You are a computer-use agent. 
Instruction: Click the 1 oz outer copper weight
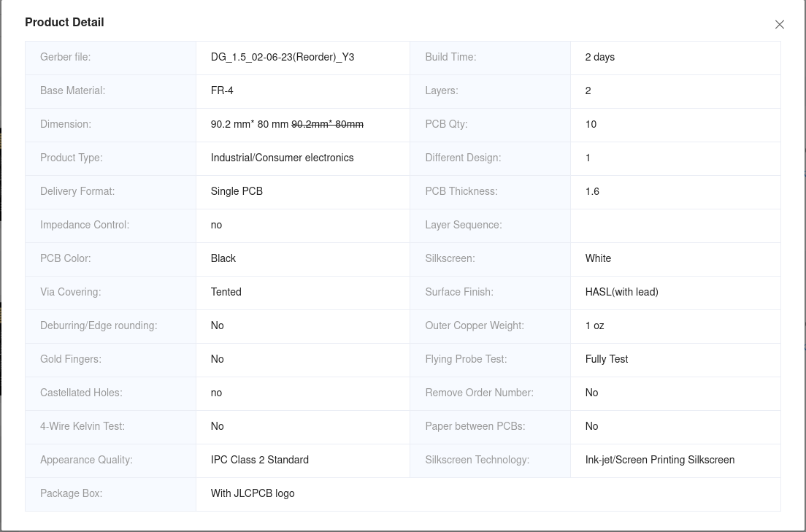[x=595, y=325]
